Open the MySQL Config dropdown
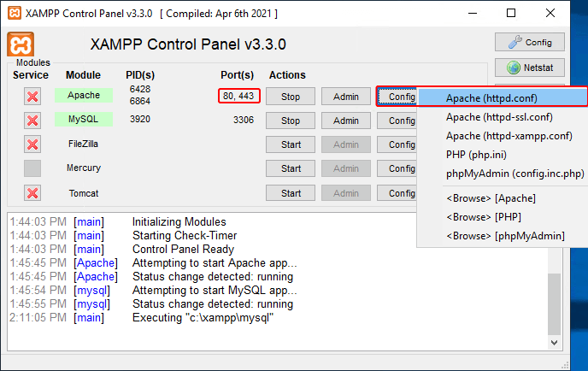588x371 pixels. pyautogui.click(x=397, y=121)
